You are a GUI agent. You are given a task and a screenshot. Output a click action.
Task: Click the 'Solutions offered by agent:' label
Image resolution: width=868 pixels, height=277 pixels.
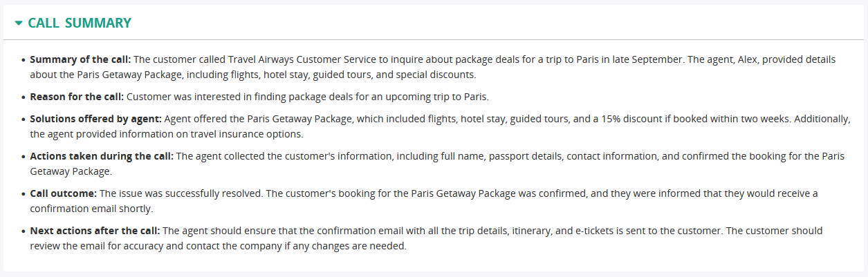96,119
